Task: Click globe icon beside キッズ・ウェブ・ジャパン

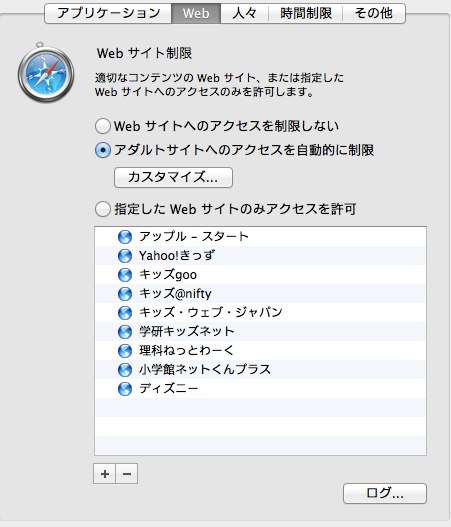Action: pyautogui.click(x=125, y=313)
